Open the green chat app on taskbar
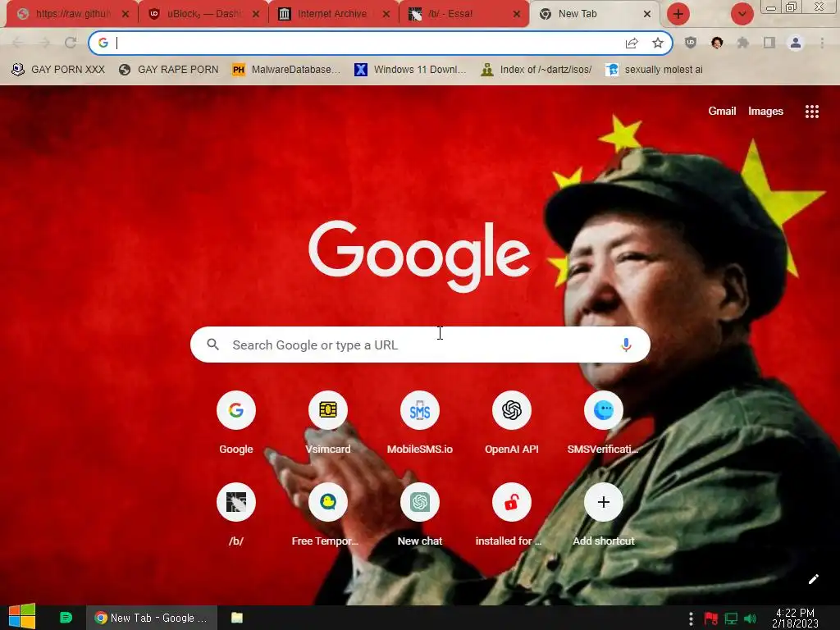The image size is (840, 630). tap(66, 618)
